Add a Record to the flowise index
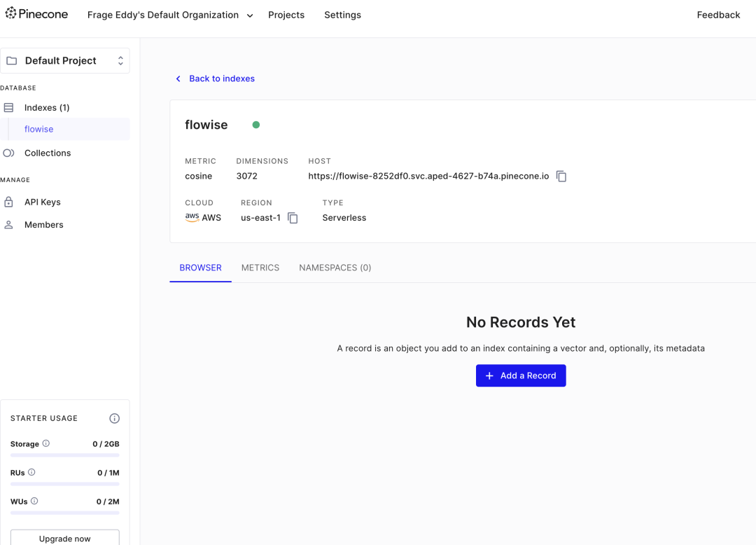This screenshot has height=545, width=756. (521, 375)
